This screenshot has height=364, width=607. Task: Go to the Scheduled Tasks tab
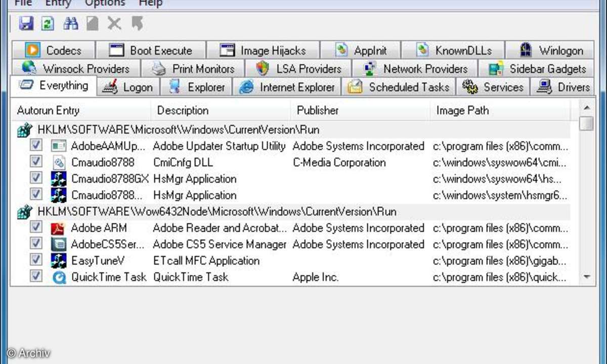pos(399,87)
